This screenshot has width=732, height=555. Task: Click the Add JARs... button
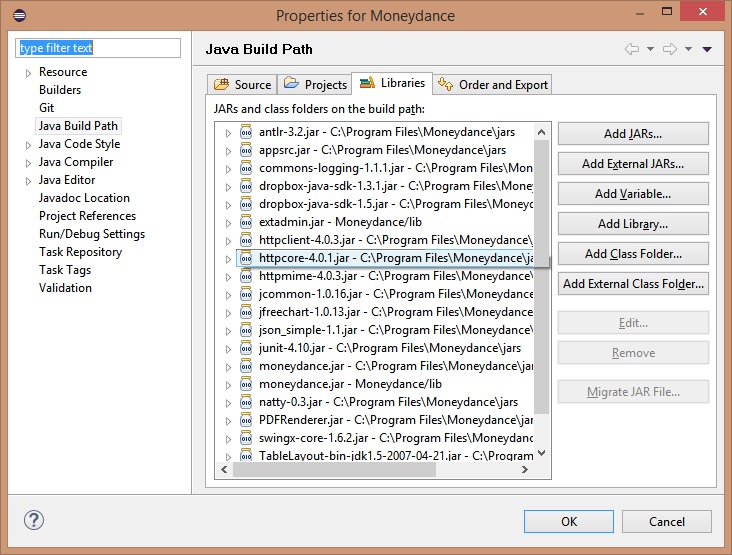(x=633, y=134)
